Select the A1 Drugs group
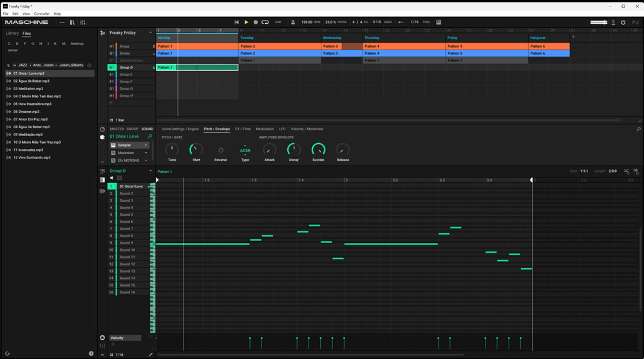 [131, 46]
